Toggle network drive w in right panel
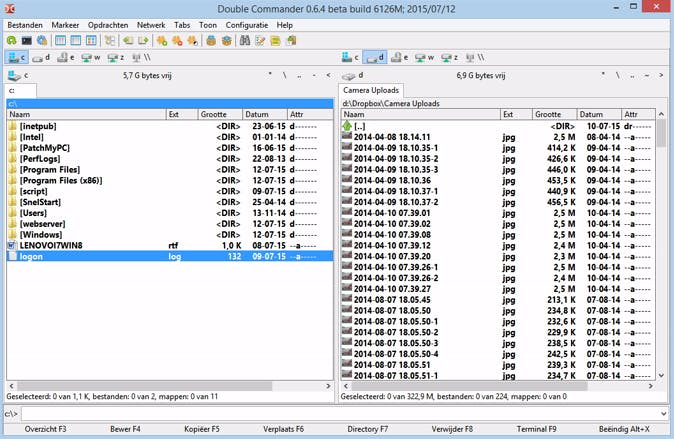This screenshot has height=439, width=674. coord(424,58)
